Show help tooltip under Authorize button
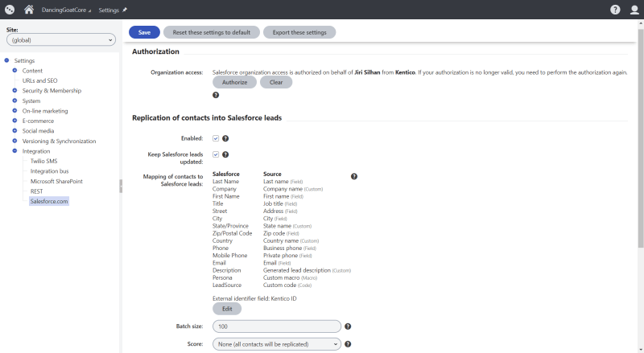 pos(216,95)
